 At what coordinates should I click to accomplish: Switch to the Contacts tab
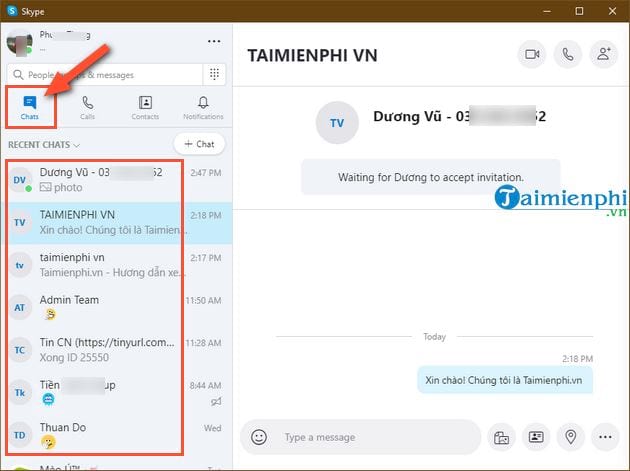145,107
